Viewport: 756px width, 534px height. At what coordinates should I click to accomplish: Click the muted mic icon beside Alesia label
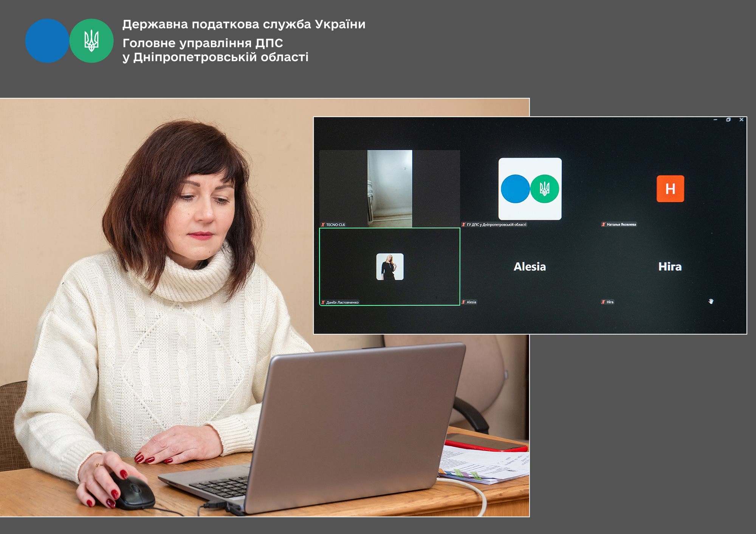coord(463,302)
